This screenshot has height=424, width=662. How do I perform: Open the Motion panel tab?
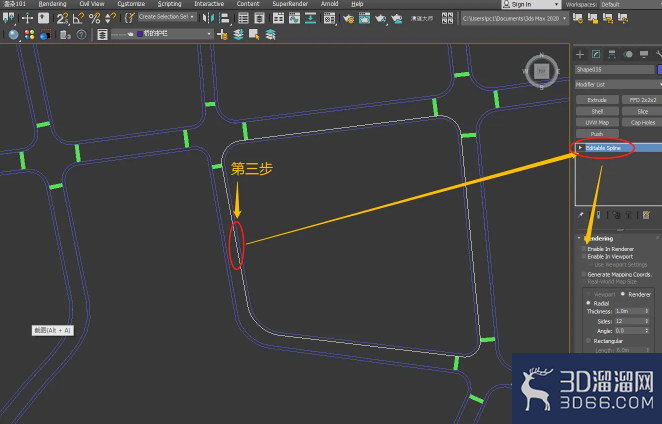(x=628, y=54)
